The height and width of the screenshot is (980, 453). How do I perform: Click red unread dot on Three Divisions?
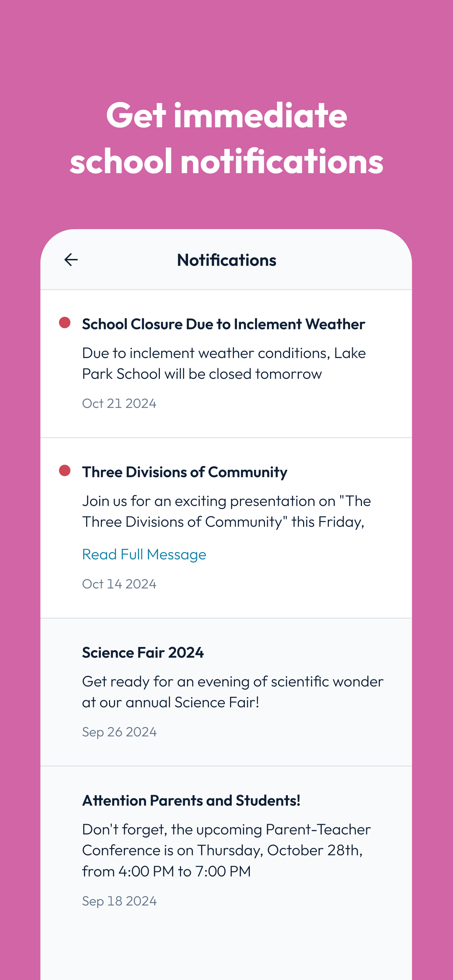[65, 471]
